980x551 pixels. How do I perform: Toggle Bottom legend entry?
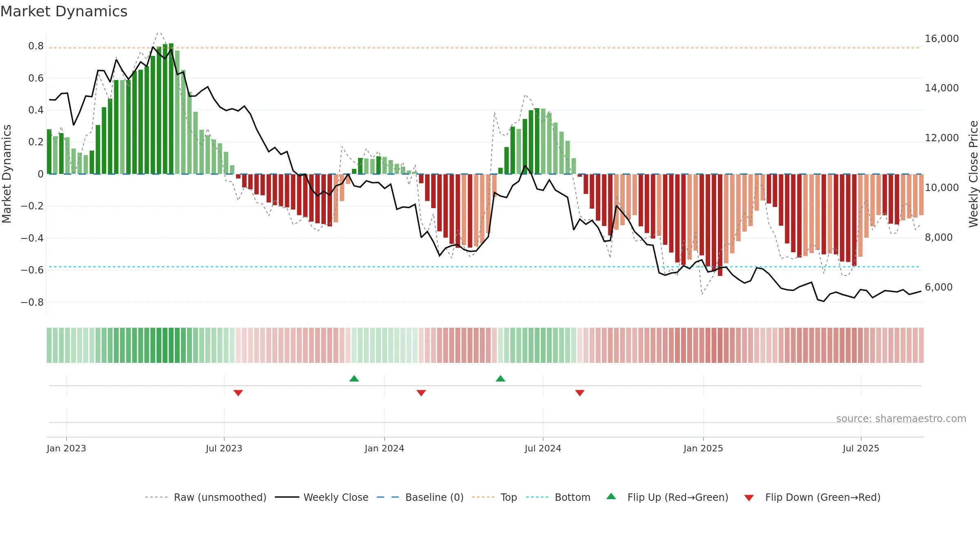click(x=558, y=497)
